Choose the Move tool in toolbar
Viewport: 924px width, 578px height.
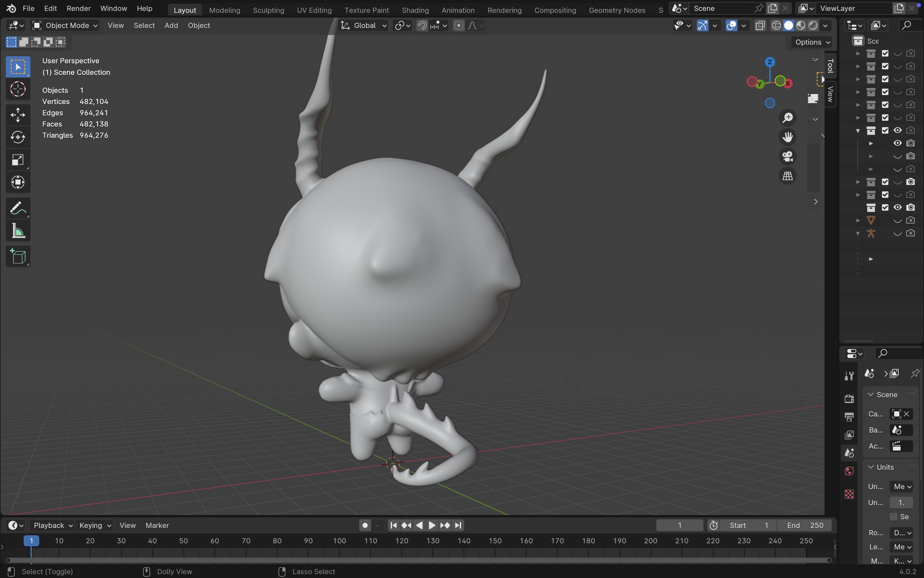[x=18, y=115]
